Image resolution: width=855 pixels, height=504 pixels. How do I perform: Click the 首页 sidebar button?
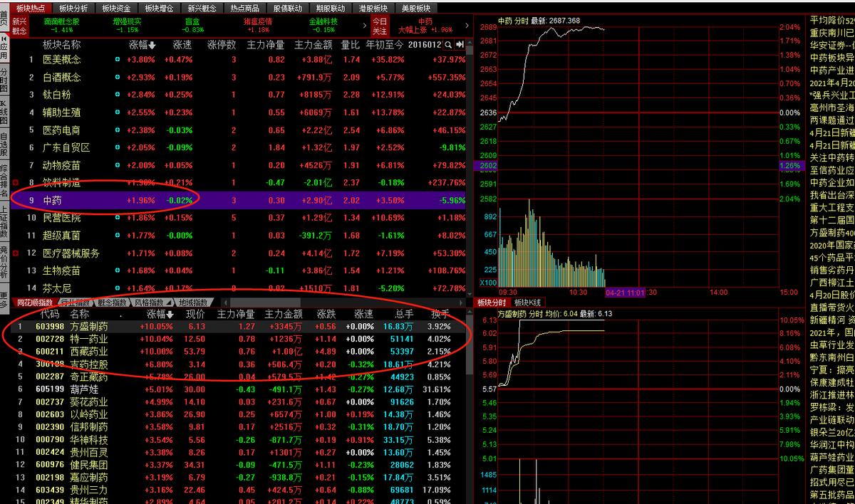4,18
